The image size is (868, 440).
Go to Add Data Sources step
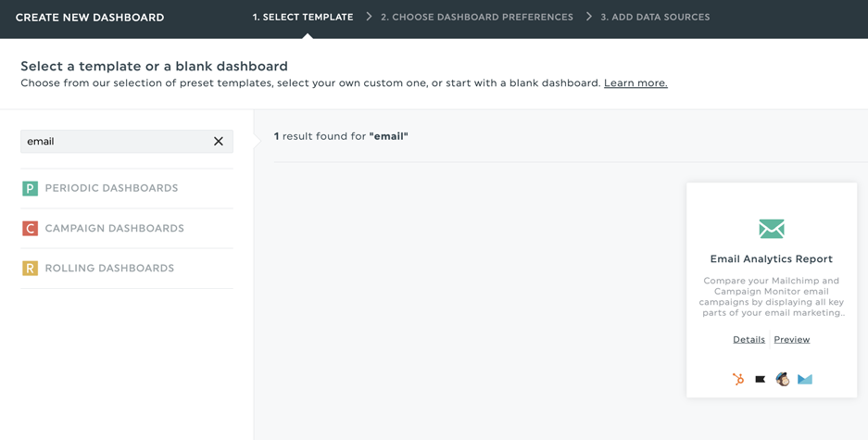655,18
